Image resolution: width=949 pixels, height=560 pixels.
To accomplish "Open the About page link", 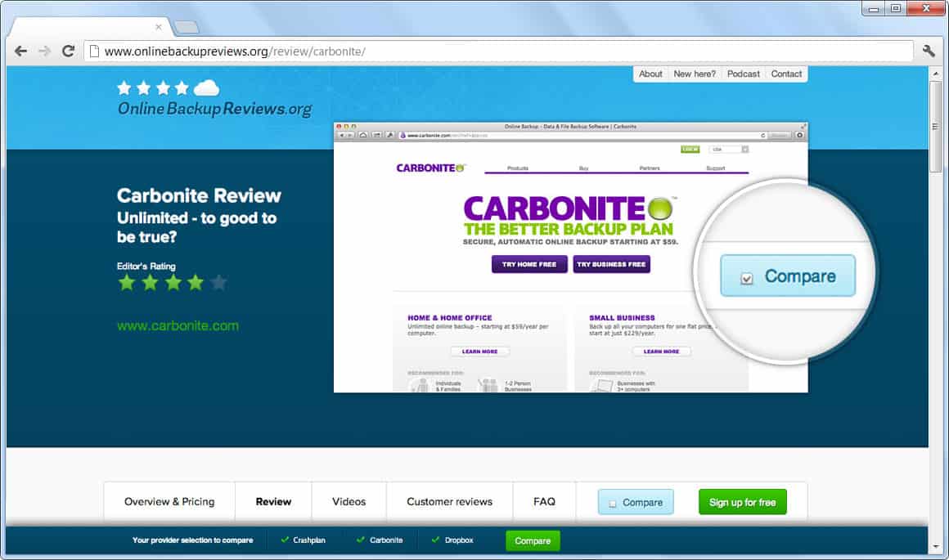I will [x=650, y=74].
